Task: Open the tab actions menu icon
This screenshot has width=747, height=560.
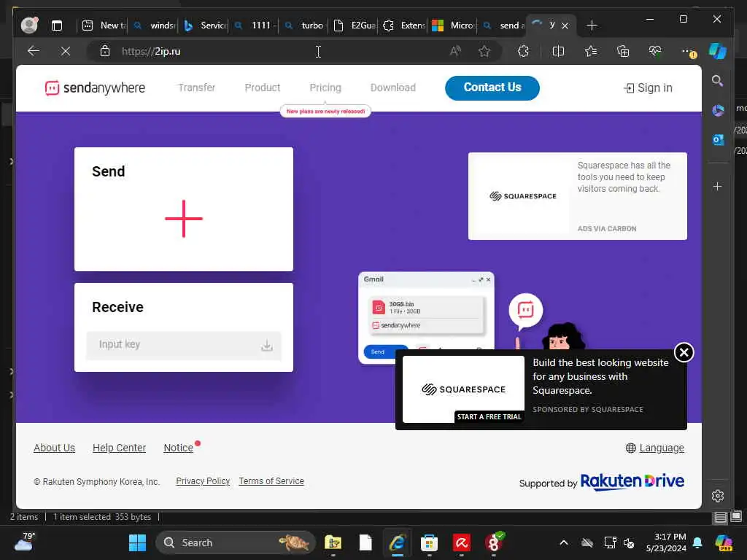Action: 57,26
